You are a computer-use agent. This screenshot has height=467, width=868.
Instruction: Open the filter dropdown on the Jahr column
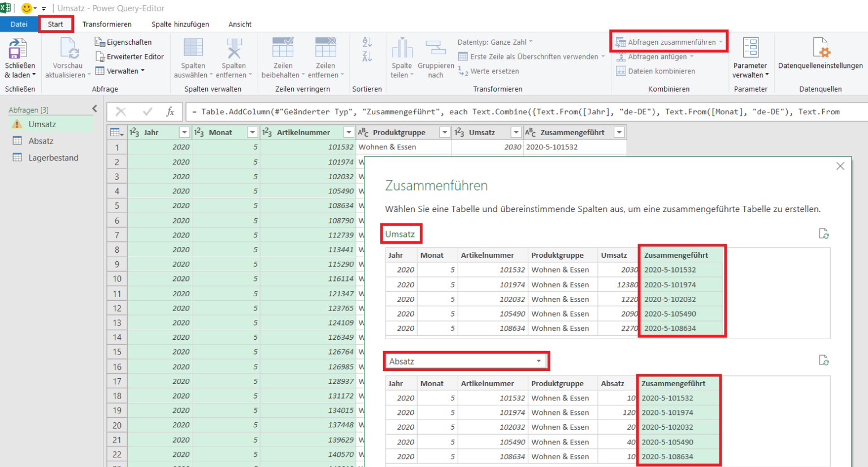184,132
